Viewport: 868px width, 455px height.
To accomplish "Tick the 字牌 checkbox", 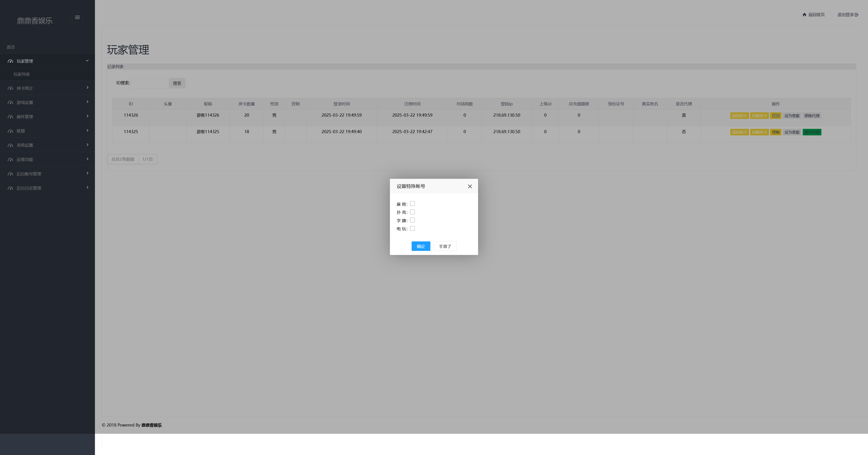I will pos(412,220).
